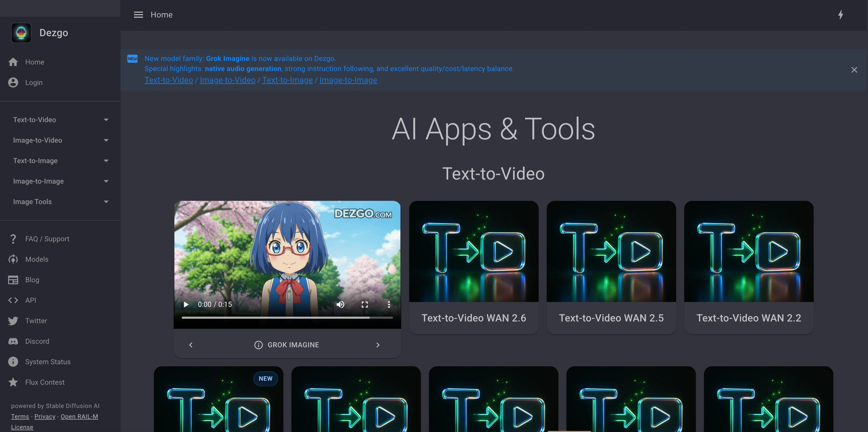Play the Grok Imagine preview video
The height and width of the screenshot is (432, 868).
tap(186, 305)
